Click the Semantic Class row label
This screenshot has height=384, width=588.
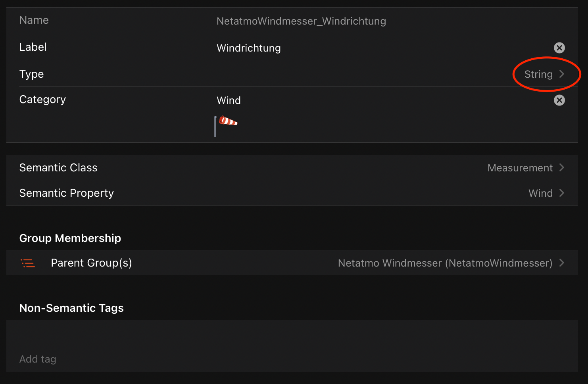tap(58, 168)
